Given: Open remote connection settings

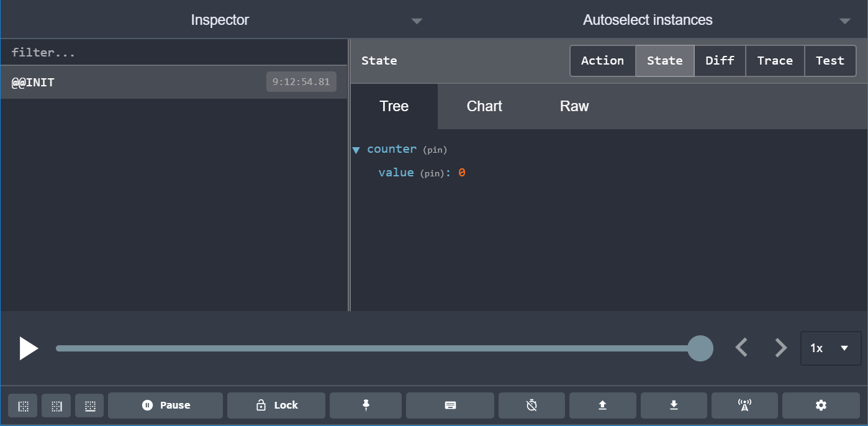Looking at the screenshot, I should [744, 406].
